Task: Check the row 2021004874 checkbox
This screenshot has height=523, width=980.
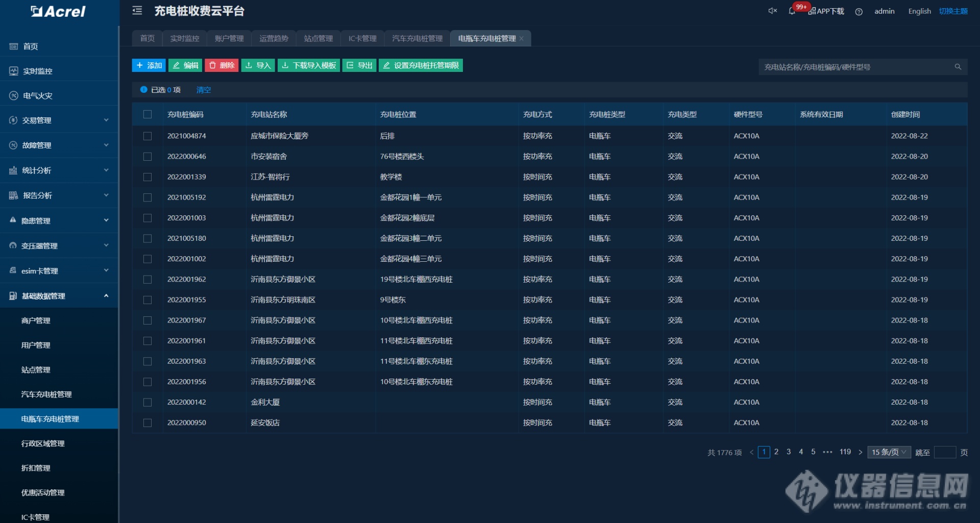Action: (x=148, y=136)
